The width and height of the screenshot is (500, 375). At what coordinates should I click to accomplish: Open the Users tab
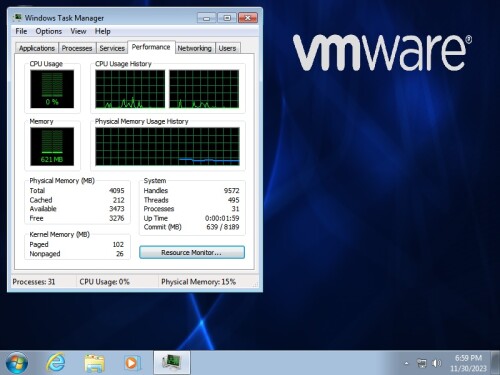(227, 48)
